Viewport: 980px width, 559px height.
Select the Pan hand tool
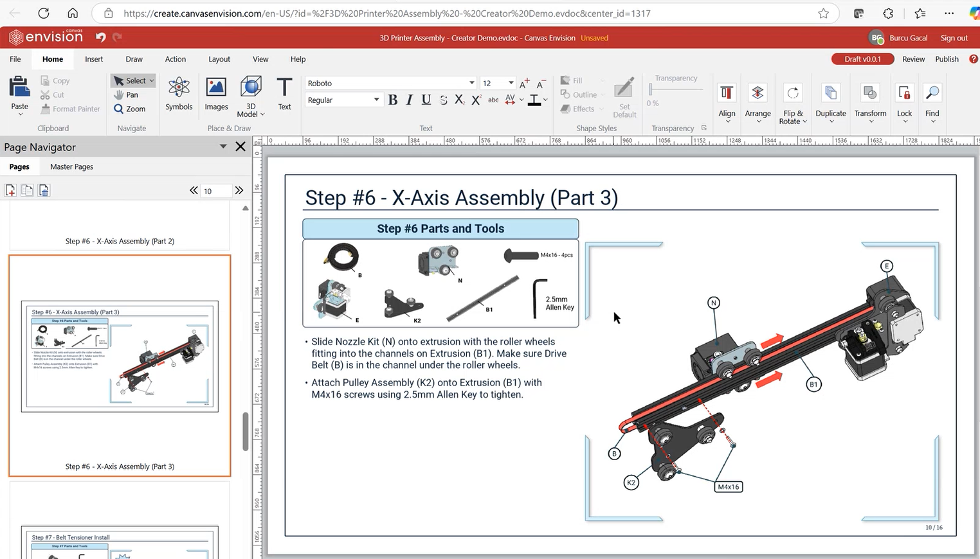pos(127,95)
